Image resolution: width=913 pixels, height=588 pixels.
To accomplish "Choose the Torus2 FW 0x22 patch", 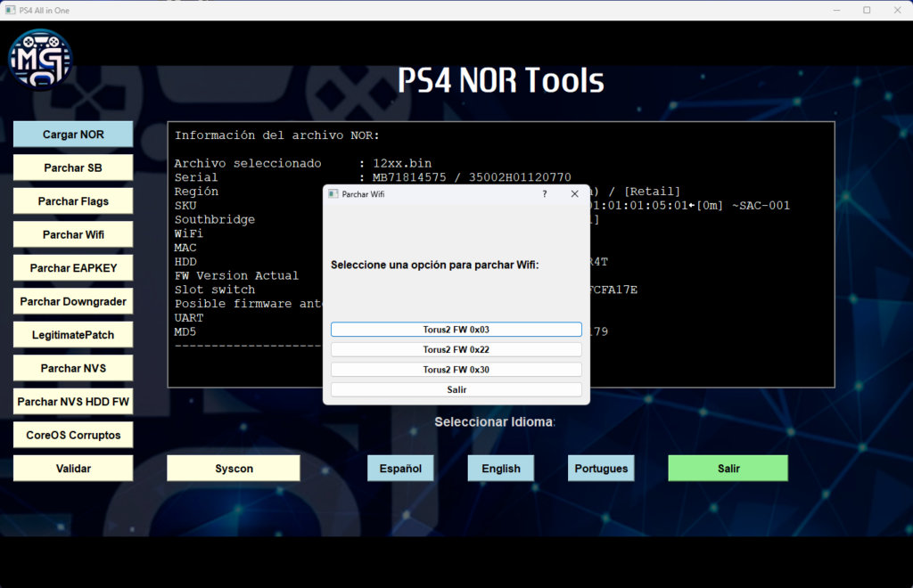I will (x=456, y=349).
